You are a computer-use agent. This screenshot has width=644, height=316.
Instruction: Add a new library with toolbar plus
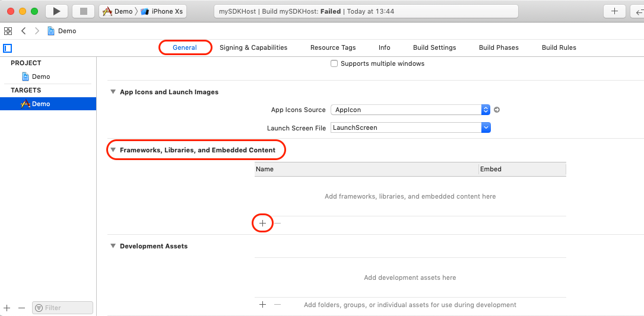pyautogui.click(x=614, y=11)
